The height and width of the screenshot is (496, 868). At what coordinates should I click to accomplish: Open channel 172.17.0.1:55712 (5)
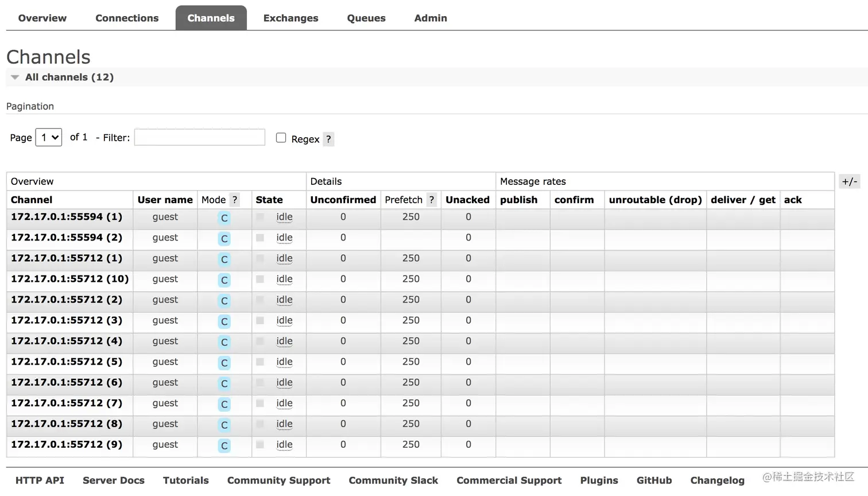(67, 362)
